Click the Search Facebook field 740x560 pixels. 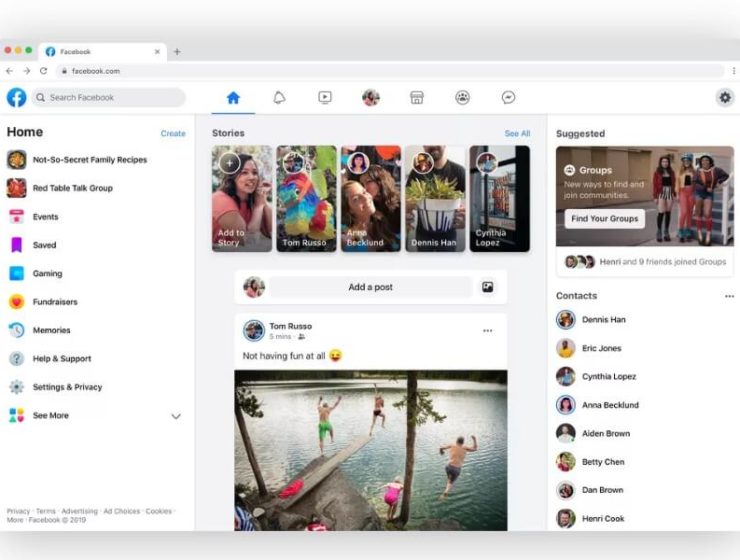[108, 98]
